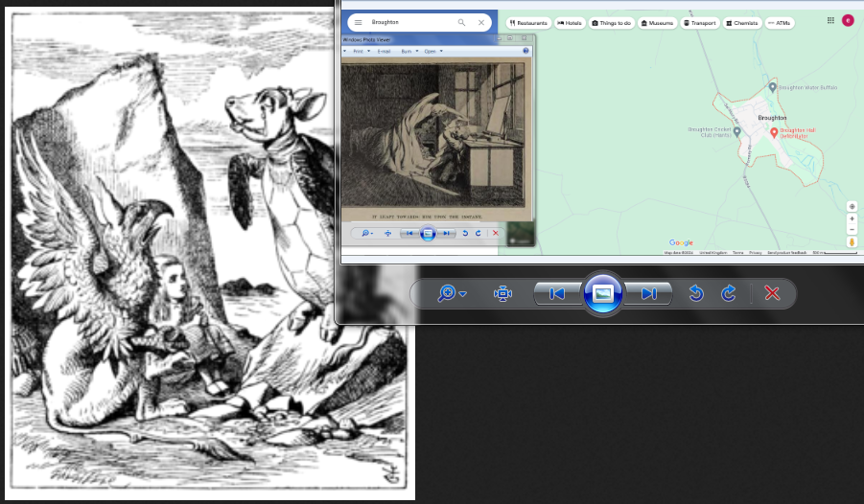The height and width of the screenshot is (504, 864).
Task: Filter map by Chemists
Action: (742, 23)
